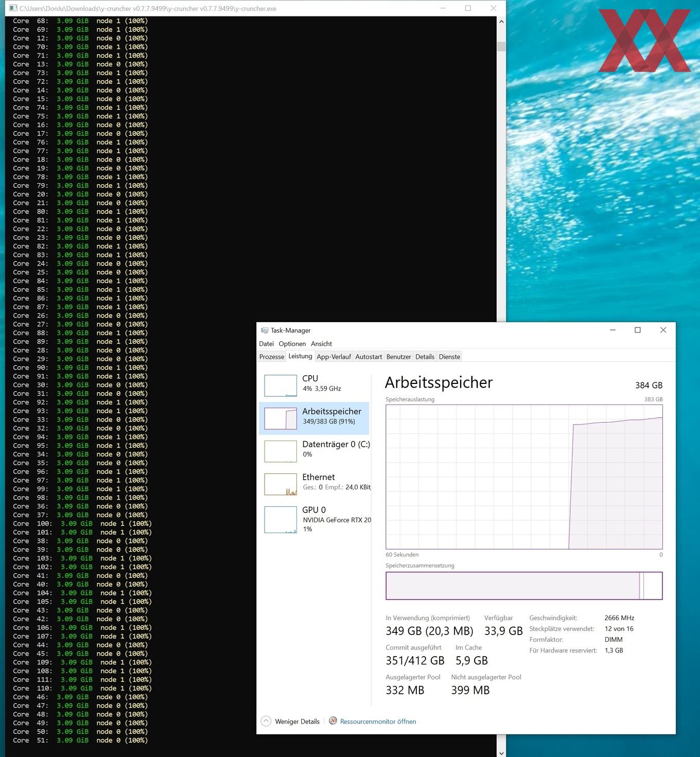Image resolution: width=700 pixels, height=757 pixels.
Task: Click the Core 100 line in console
Action: point(82,524)
